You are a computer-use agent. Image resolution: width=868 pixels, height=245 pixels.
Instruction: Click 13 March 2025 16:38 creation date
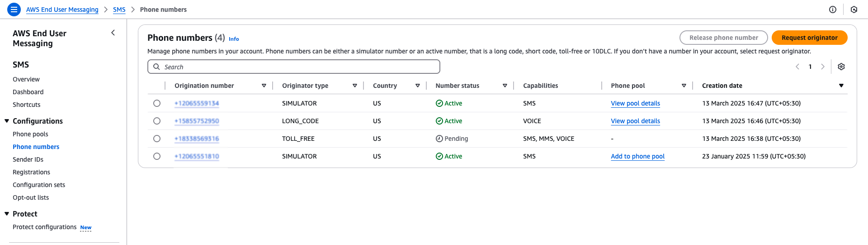[751, 139]
